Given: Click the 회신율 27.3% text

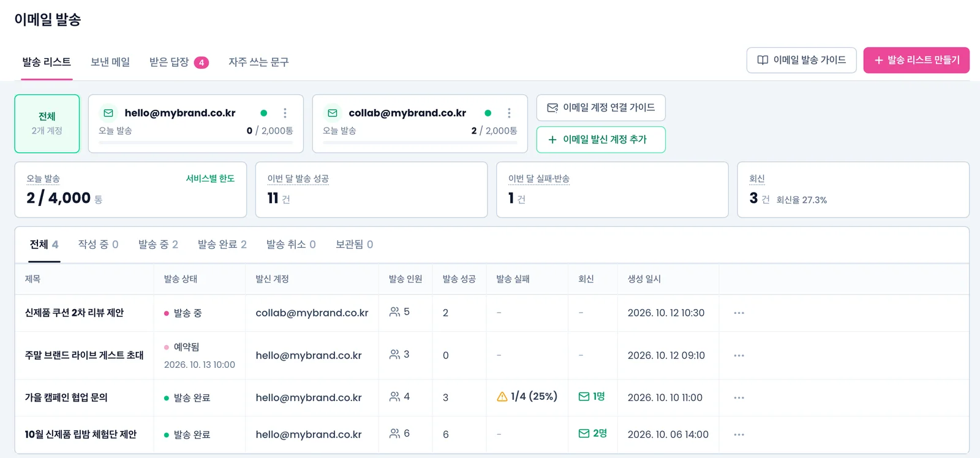Looking at the screenshot, I should point(802,200).
